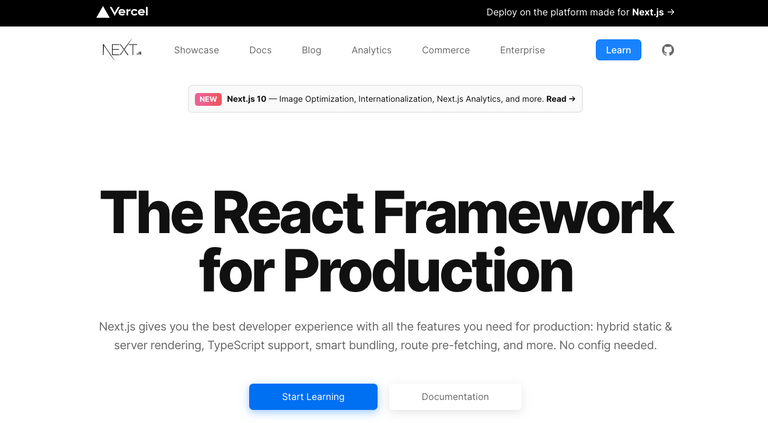Image resolution: width=768 pixels, height=423 pixels.
Task: Click the Read arrow in the announcement
Action: pyautogui.click(x=561, y=99)
